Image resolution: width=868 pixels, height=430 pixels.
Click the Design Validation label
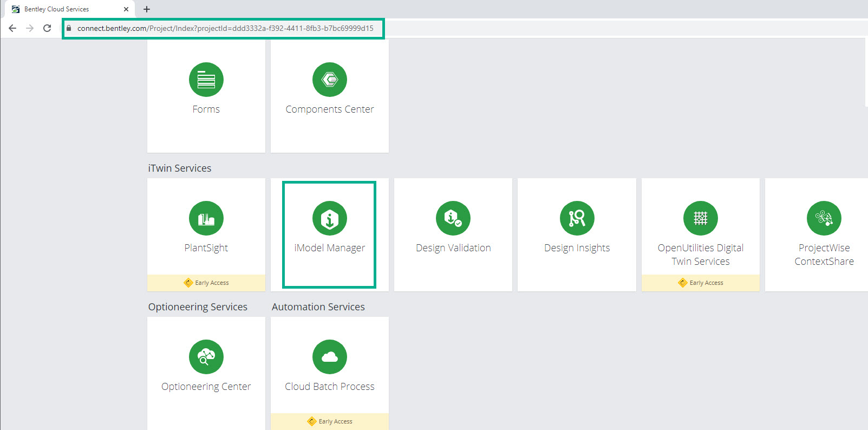(453, 248)
